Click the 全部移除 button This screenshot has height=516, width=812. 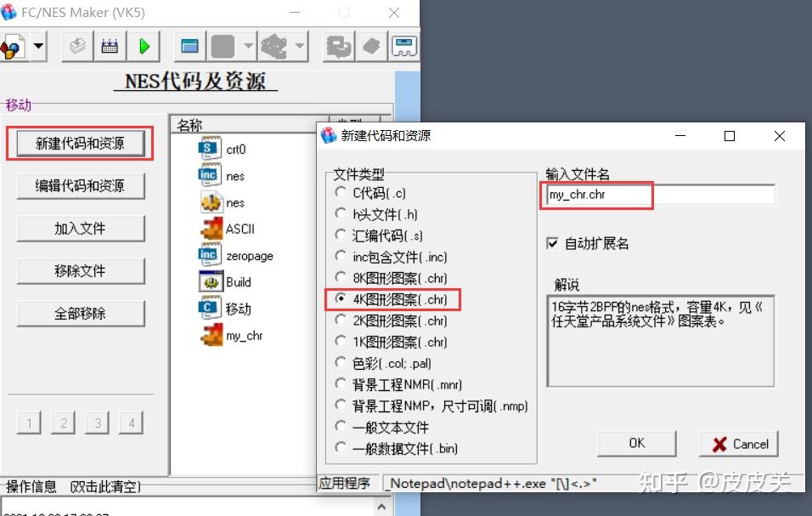81,312
